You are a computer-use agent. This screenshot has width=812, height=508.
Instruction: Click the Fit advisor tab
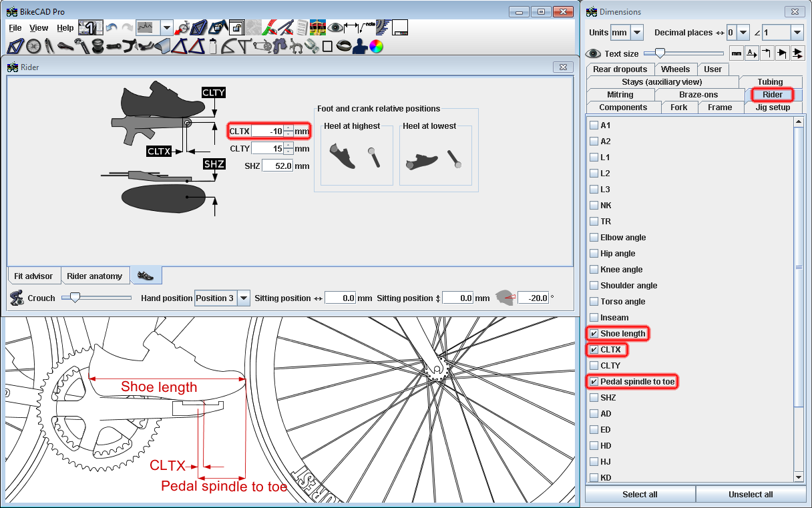tap(33, 276)
